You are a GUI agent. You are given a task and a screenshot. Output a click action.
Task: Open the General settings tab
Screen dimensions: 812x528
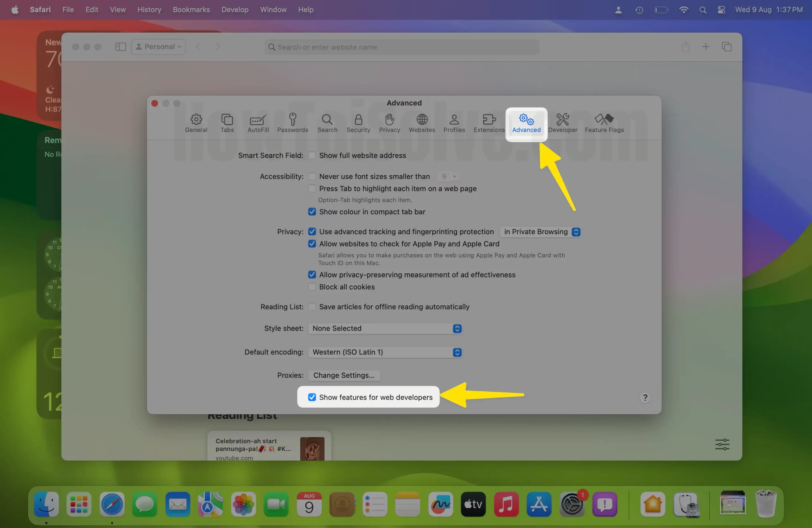[196, 123]
